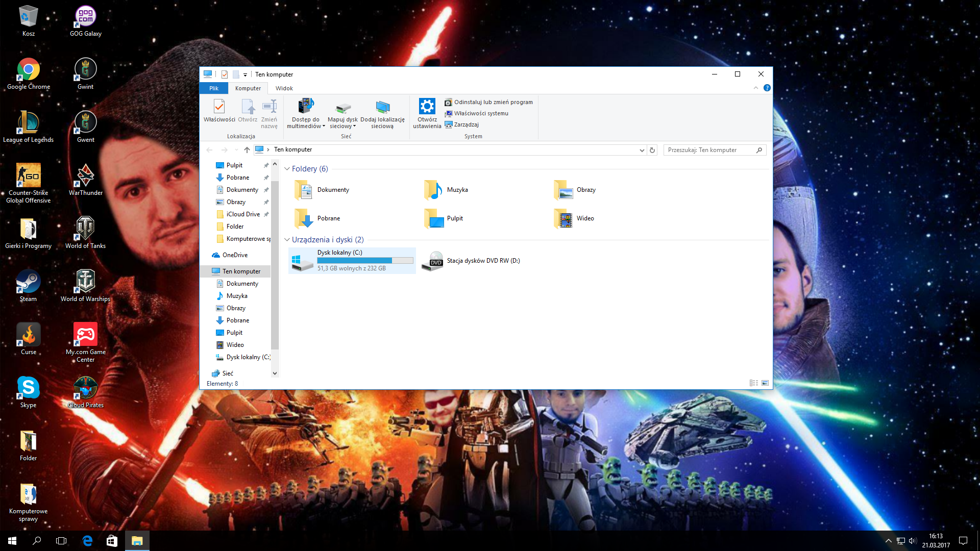Image resolution: width=980 pixels, height=551 pixels.
Task: Click the quick access properties icon
Action: point(224,74)
